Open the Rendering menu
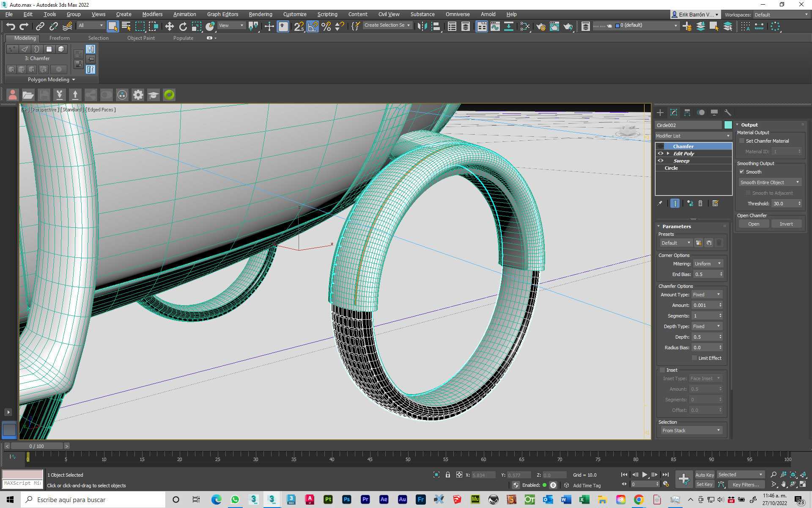The height and width of the screenshot is (508, 812). (x=261, y=14)
